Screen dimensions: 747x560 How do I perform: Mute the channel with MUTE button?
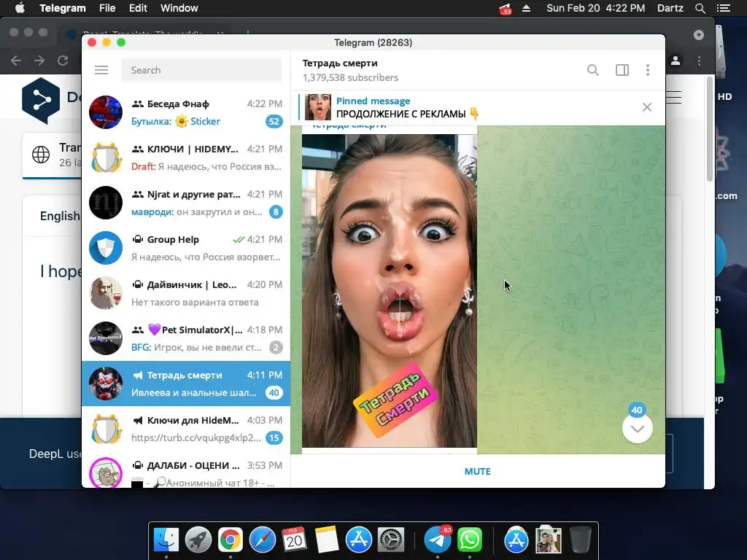(477, 471)
